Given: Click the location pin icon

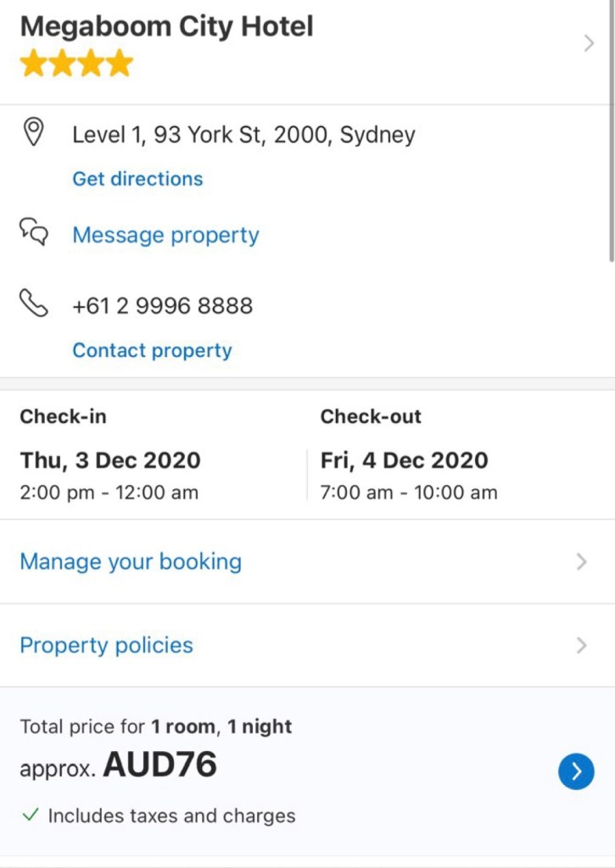Looking at the screenshot, I should (33, 133).
